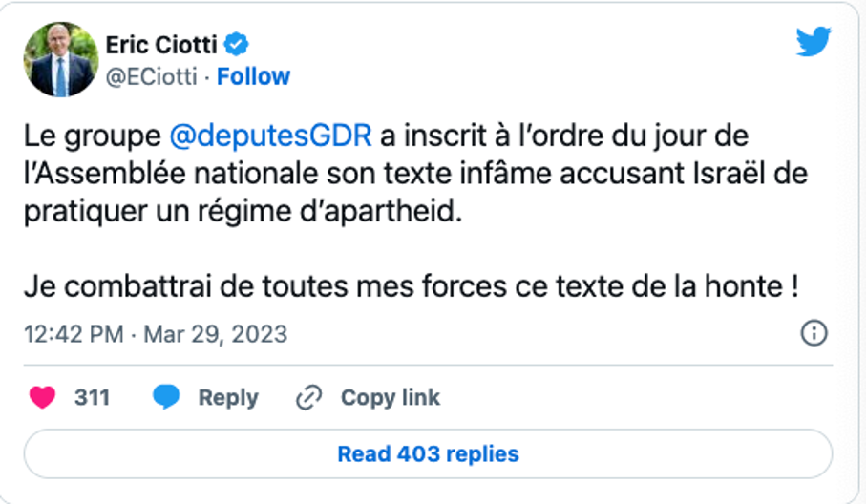Screen dimensions: 867x504
Task: Open Eric Ciotti's profile picture
Action: (61, 59)
